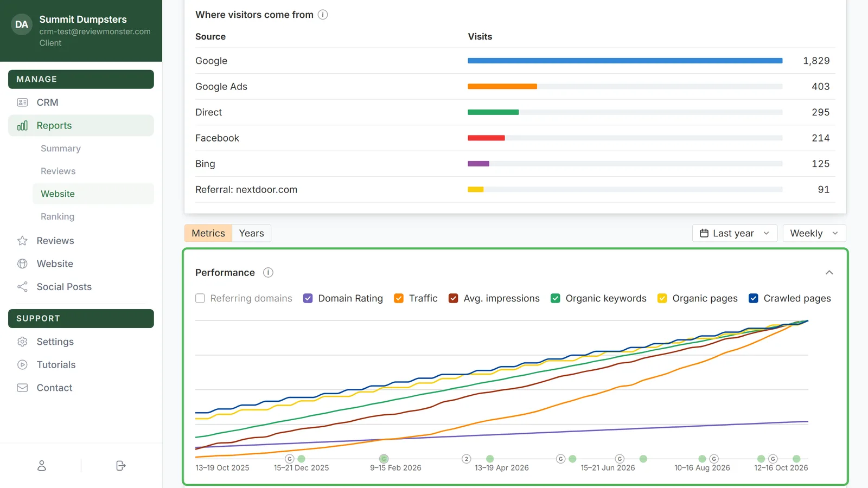Screen dimensions: 868x488
Task: Switch to the Years tab
Action: coord(252,233)
